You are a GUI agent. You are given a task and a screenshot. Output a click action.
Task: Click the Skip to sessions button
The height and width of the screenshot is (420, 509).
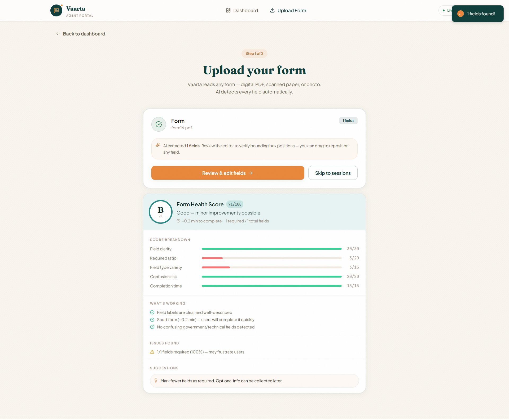(333, 173)
